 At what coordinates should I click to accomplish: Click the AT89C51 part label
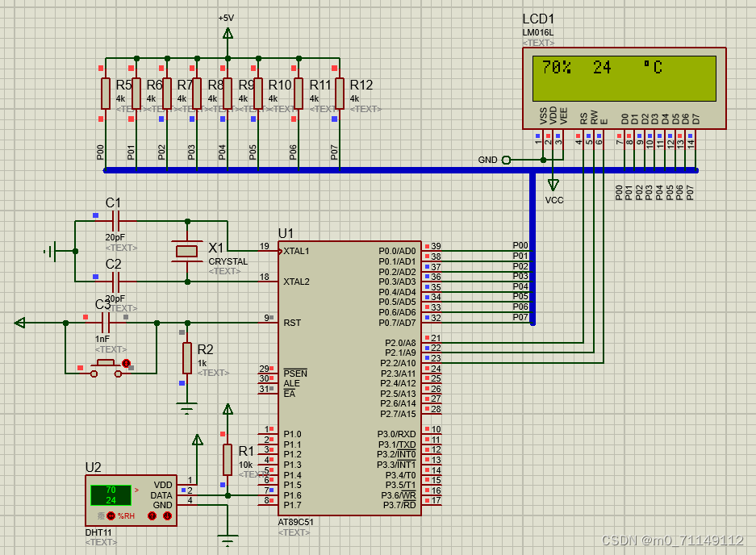tap(295, 522)
